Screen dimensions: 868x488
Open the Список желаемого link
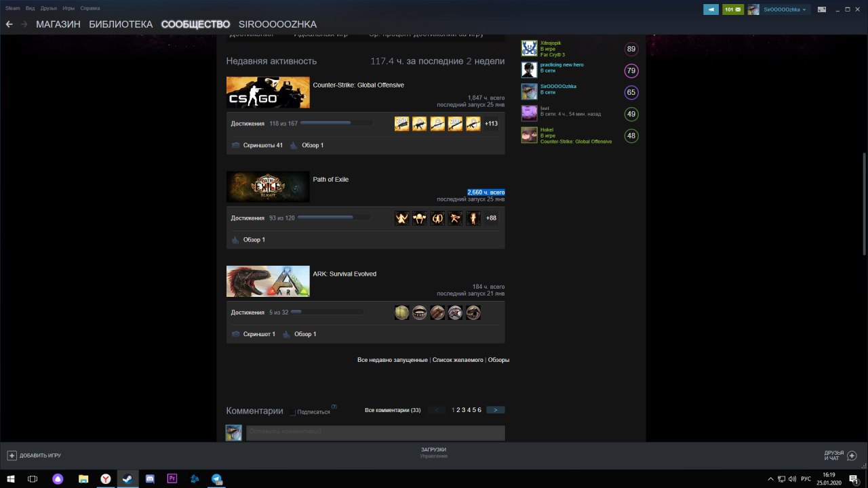coord(458,360)
